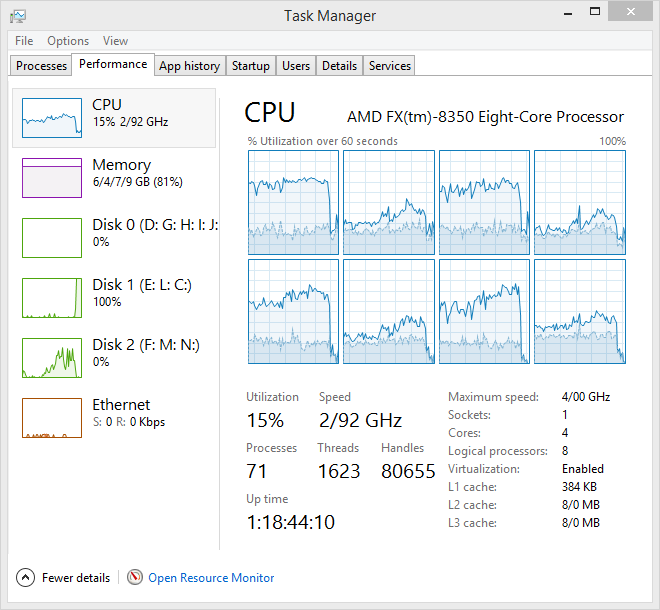Click the Resource Monitor gauge icon

135,577
